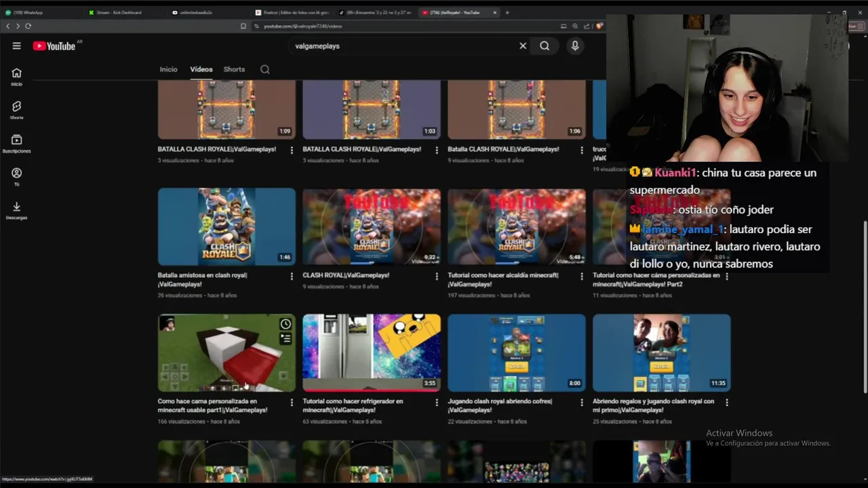Click title "Tutorial como hacer refrigerador en minecraft"
This screenshot has height=488, width=868.
[353, 405]
